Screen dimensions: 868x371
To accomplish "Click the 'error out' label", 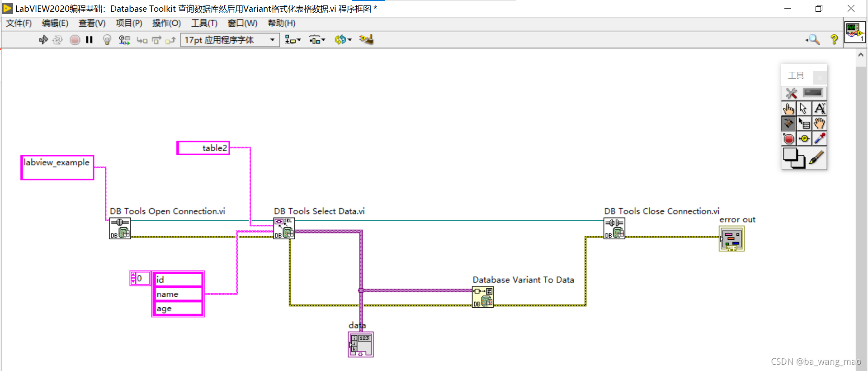I will 737,219.
